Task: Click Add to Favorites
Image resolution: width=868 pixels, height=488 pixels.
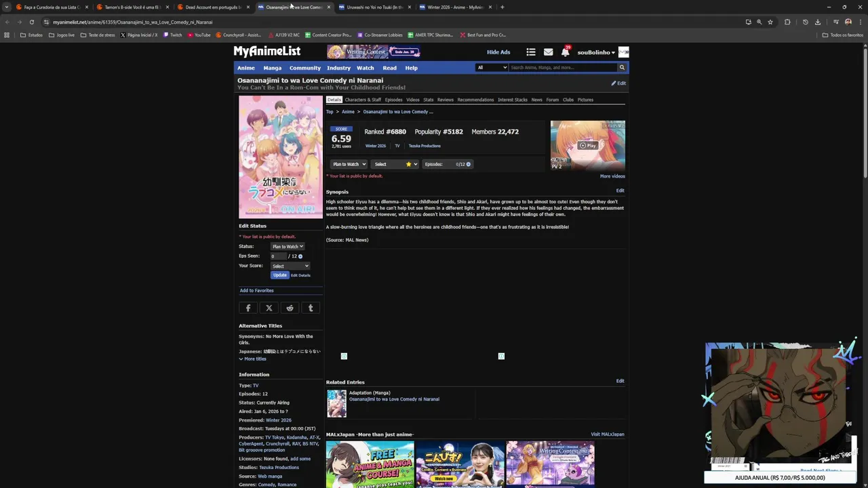Action: 256,290
